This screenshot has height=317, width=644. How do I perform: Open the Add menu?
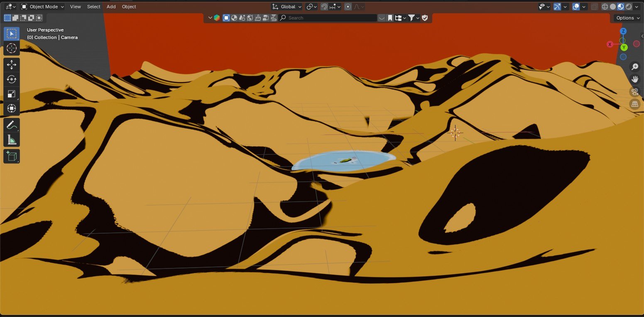111,7
